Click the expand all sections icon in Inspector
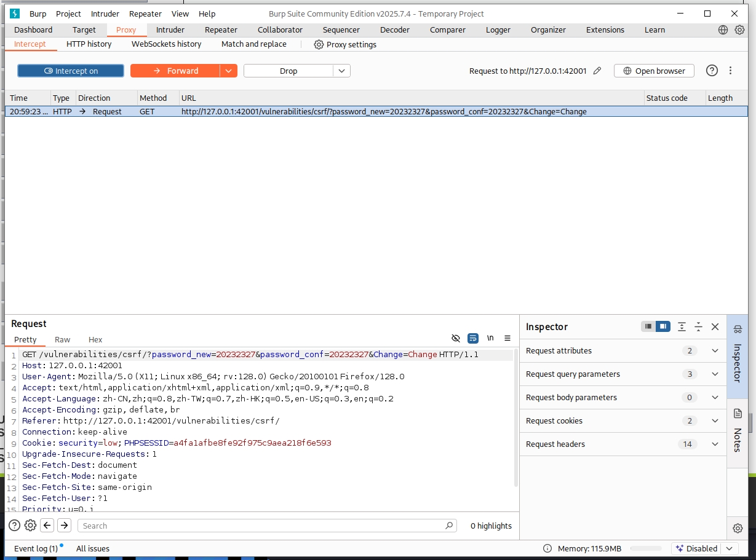This screenshot has width=756, height=560. (682, 326)
